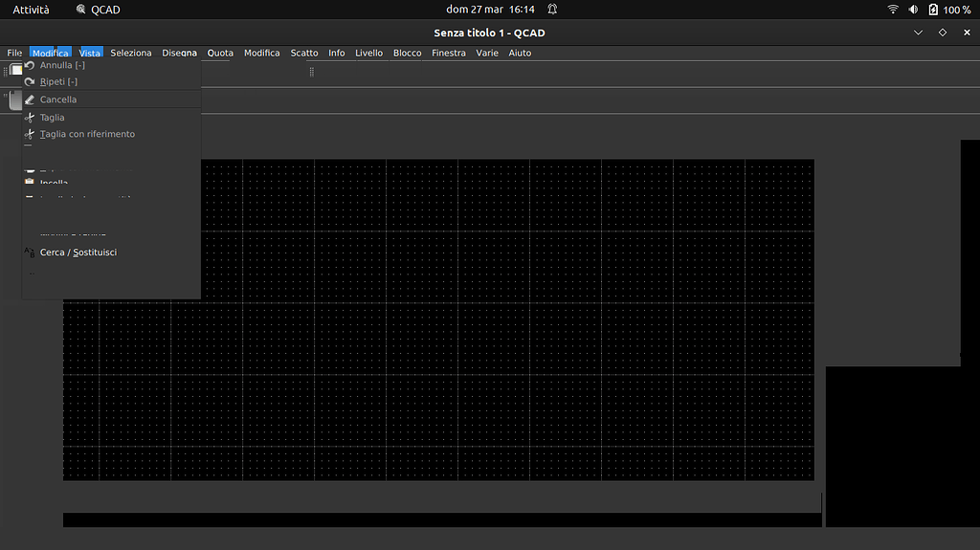Open the Modifica menu between Quota and Scatto

[262, 54]
